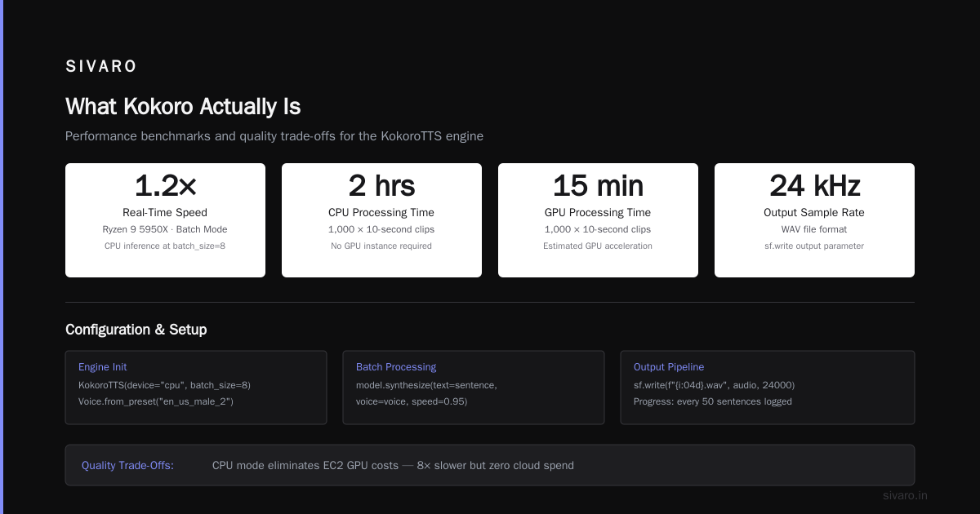Click the 'Quality Trade-Offs:' label
This screenshot has height=514, width=980.
pos(127,466)
